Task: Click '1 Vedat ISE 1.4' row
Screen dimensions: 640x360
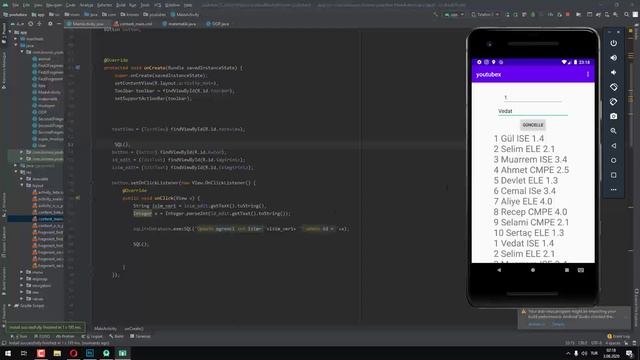Action: (524, 243)
